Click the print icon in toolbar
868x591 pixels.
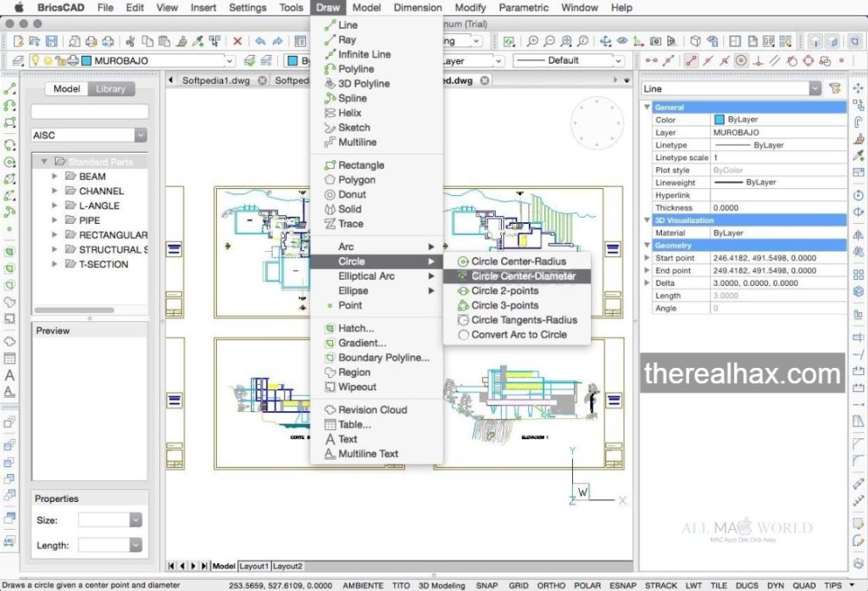92,41
